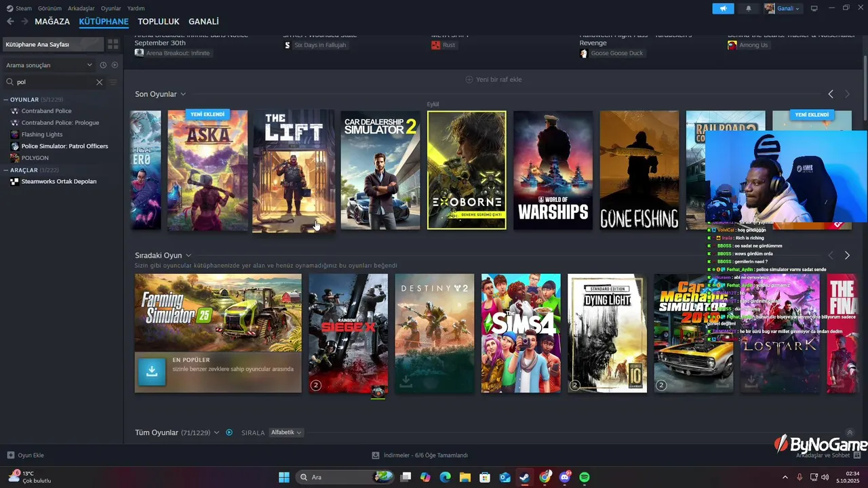Switch to the MAĞAZA tab

click(x=52, y=22)
